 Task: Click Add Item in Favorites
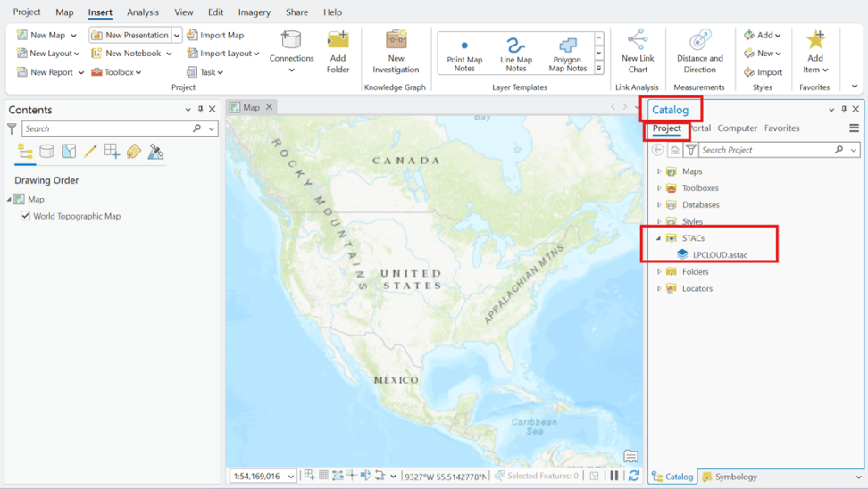click(815, 52)
